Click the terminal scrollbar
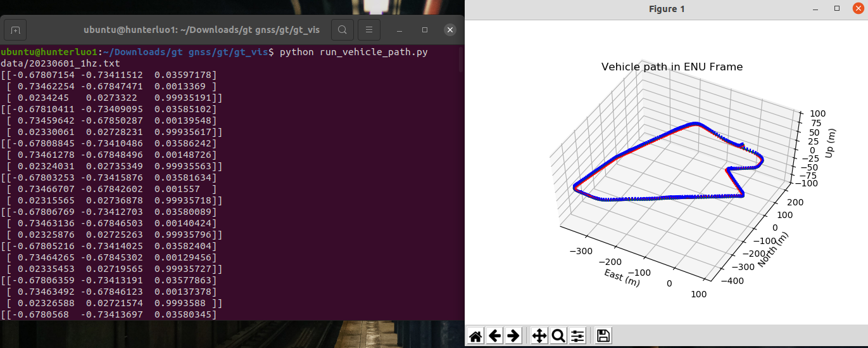Viewport: 868px width, 348px height. point(462,60)
